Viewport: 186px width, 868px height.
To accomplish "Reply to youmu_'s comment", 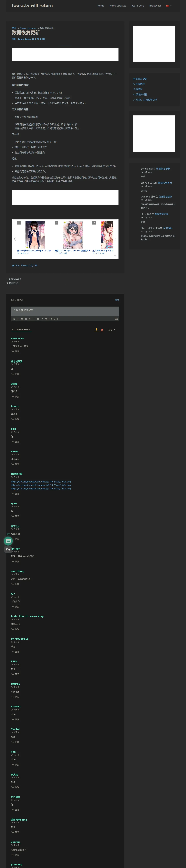I will 15,855.
